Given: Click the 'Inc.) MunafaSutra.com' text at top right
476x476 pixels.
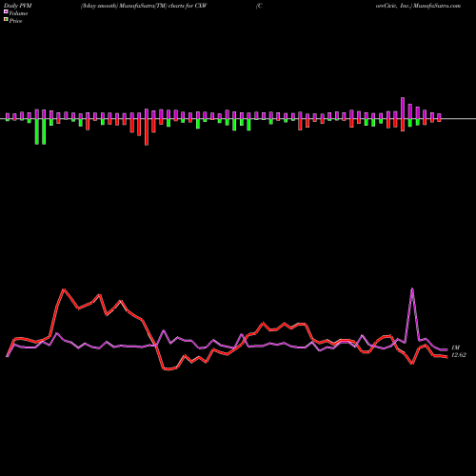Looking at the screenshot, I should click(430, 6).
